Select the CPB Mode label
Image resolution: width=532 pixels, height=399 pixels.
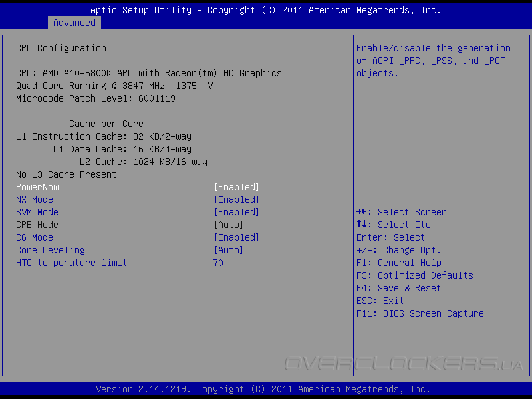(37, 225)
